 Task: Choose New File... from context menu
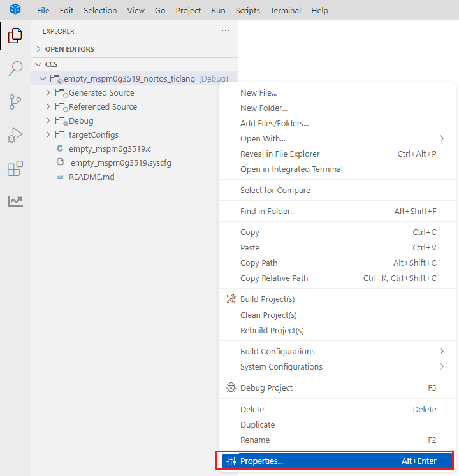[337, 92]
